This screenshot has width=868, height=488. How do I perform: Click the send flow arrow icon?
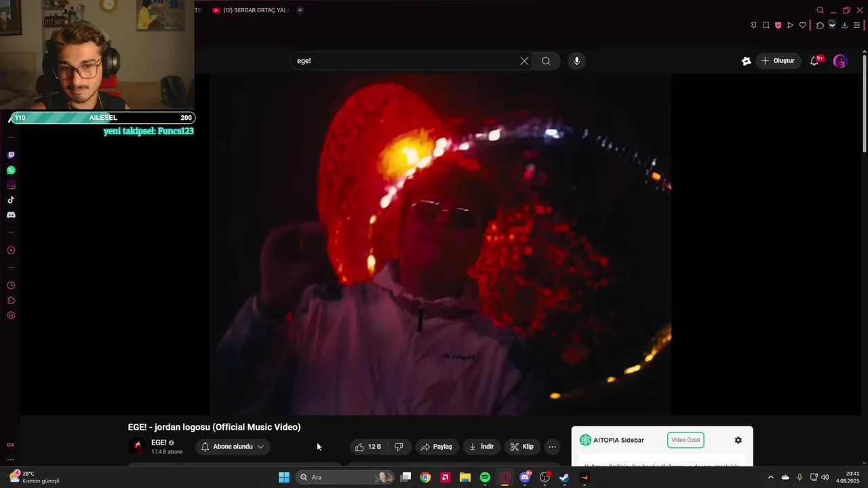pos(790,25)
